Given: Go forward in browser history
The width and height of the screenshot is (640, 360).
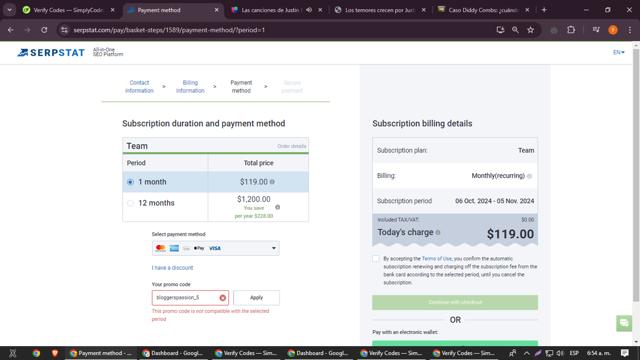Looking at the screenshot, I should coord(27,30).
